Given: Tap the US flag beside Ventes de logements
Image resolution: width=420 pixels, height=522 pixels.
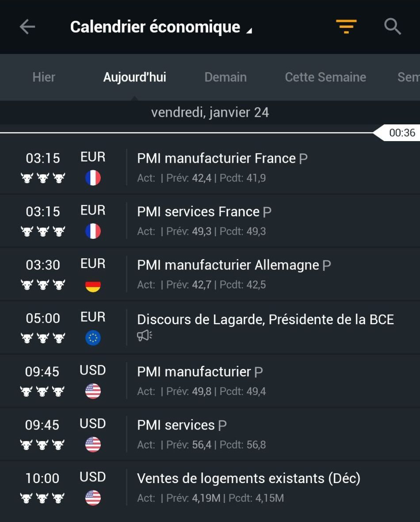Looking at the screenshot, I should tap(93, 498).
